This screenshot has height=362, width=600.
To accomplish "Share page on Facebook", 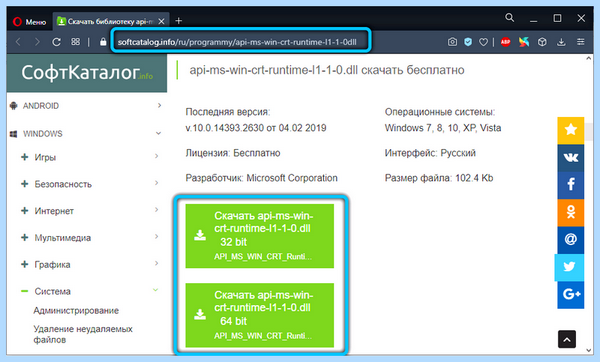I will click(571, 185).
